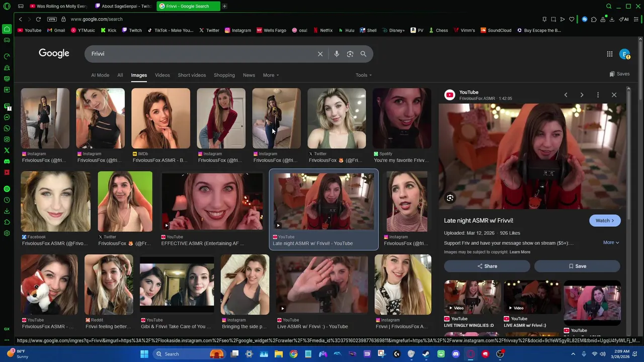Click the Save button in preview panel

pyautogui.click(x=577, y=266)
